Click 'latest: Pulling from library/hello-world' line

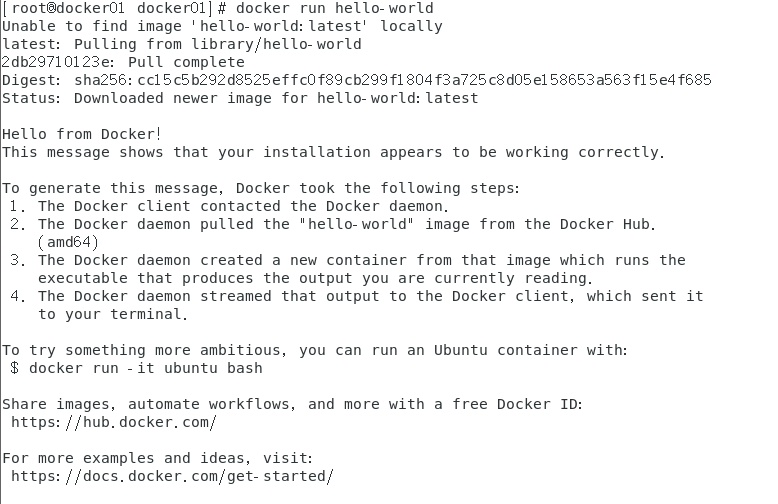click(182, 44)
